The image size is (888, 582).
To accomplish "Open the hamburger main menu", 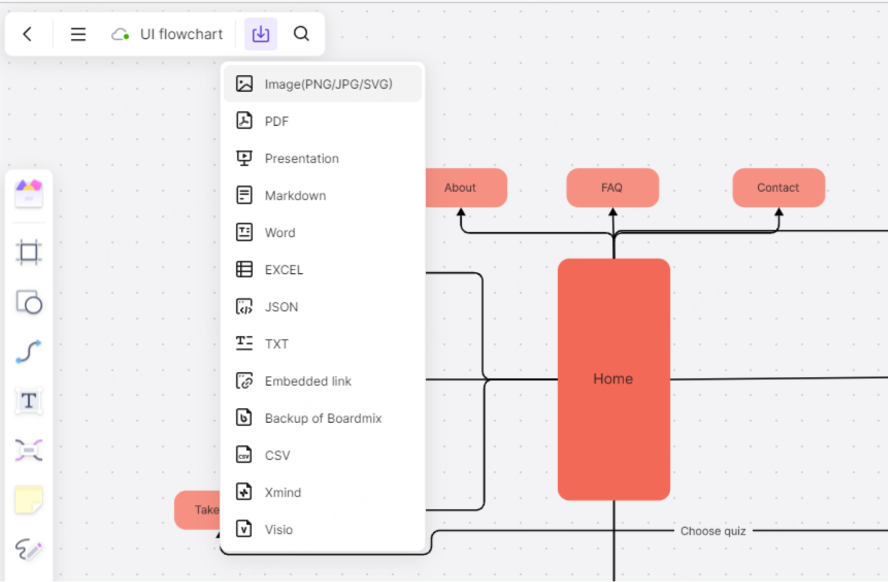I will 77,33.
